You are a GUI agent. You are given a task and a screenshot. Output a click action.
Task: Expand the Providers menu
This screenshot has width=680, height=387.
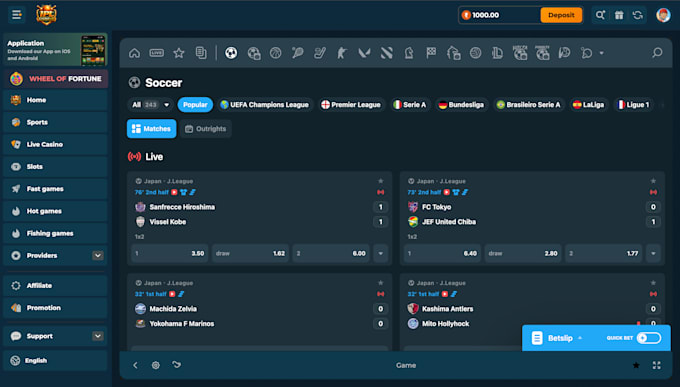coord(98,256)
